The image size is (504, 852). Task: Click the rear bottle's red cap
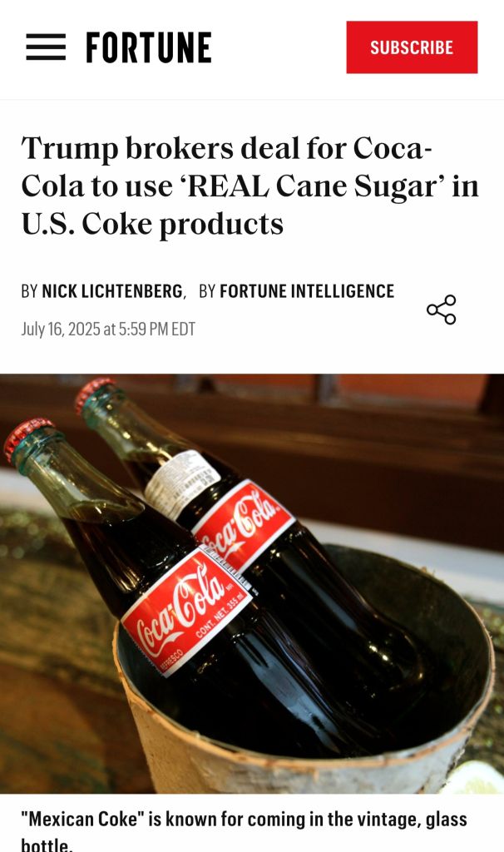click(x=94, y=393)
